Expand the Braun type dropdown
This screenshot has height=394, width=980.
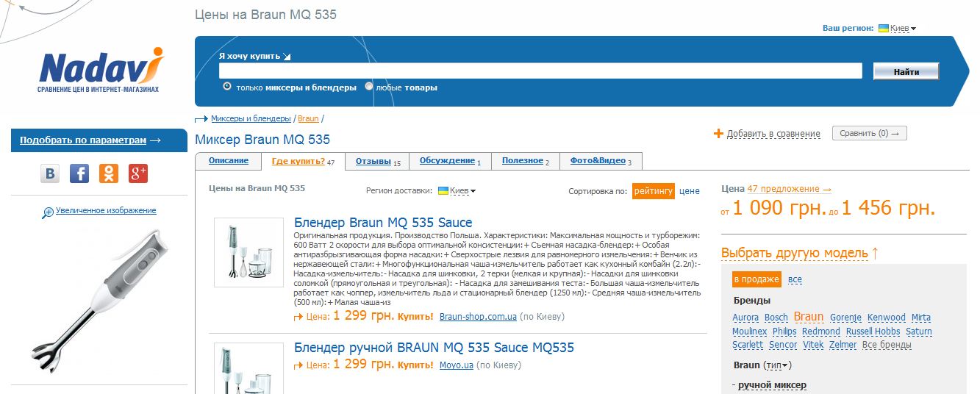[777, 365]
